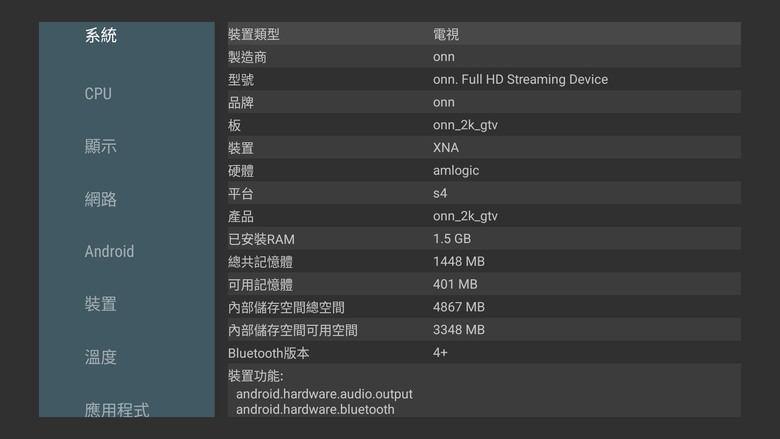The height and width of the screenshot is (439, 780).
Task: Click the 3348 MB value
Action: point(459,330)
